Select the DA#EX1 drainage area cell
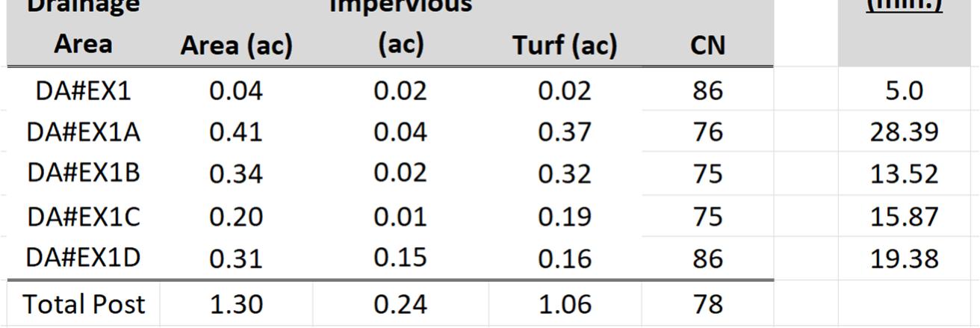The height and width of the screenshot is (328, 980). (x=83, y=90)
